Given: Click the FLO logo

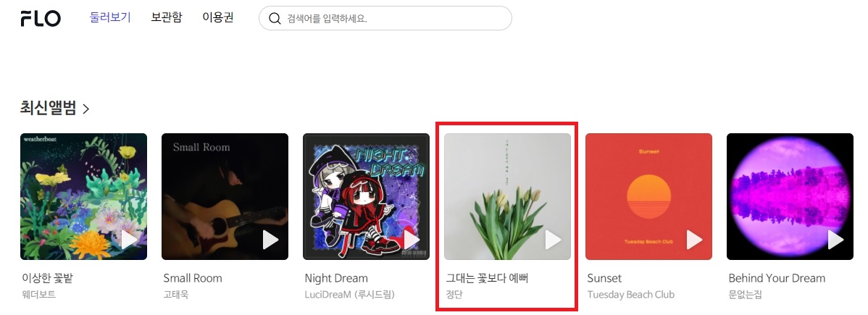Looking at the screenshot, I should (41, 18).
